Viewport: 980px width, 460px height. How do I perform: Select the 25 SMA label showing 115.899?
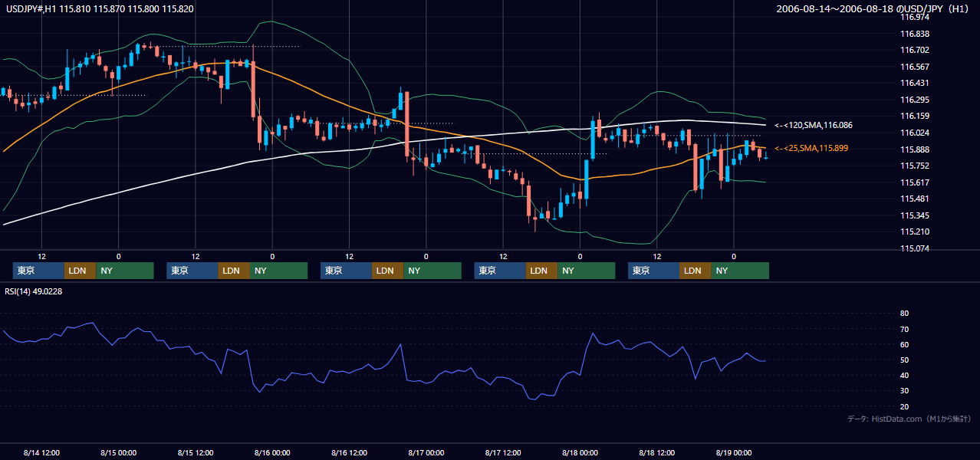(x=811, y=148)
